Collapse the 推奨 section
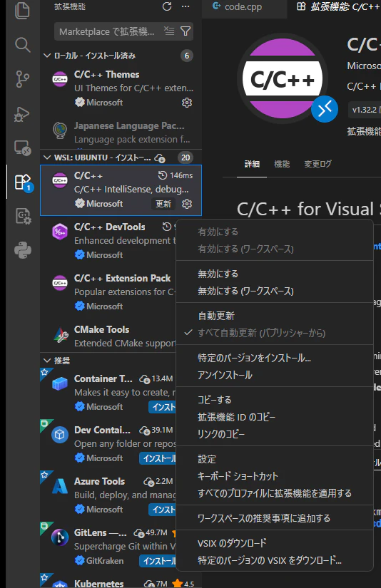 tap(47, 361)
